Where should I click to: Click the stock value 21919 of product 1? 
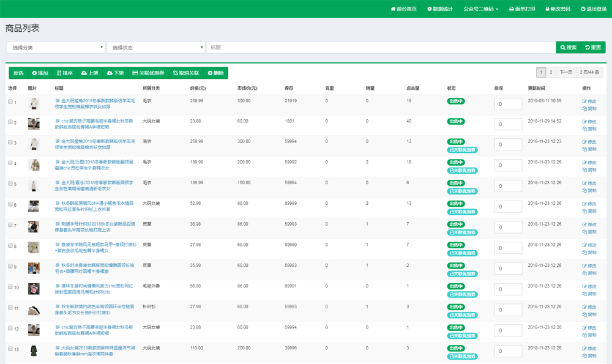tap(290, 101)
